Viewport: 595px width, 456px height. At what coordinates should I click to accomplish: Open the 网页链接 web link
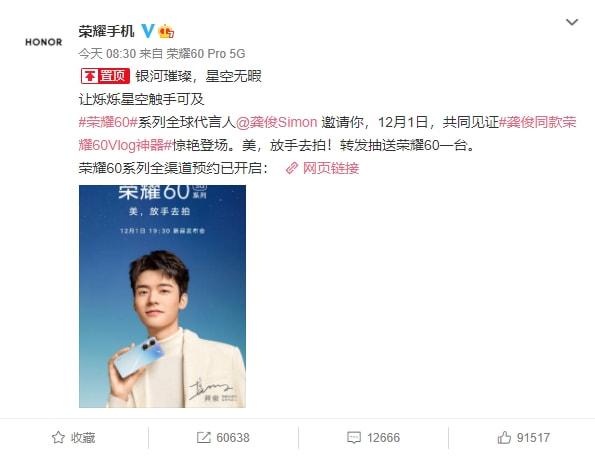coord(331,168)
